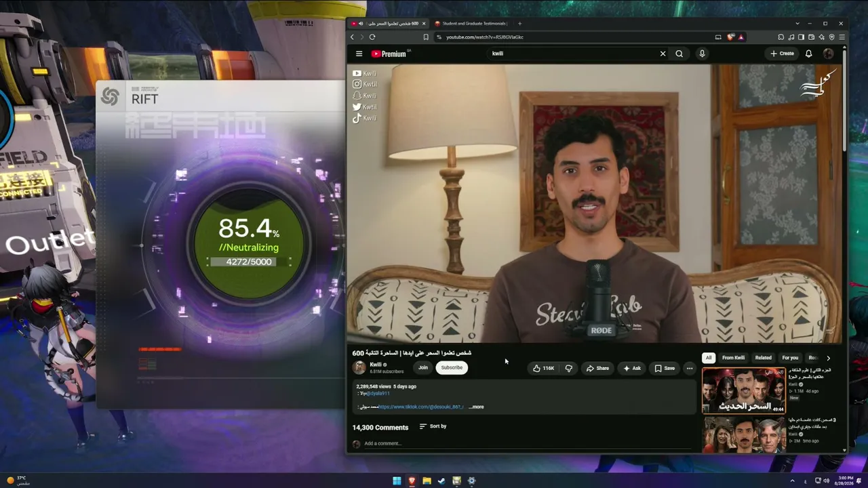
Task: Focus the YouTube search field containing kwili
Action: [x=573, y=54]
